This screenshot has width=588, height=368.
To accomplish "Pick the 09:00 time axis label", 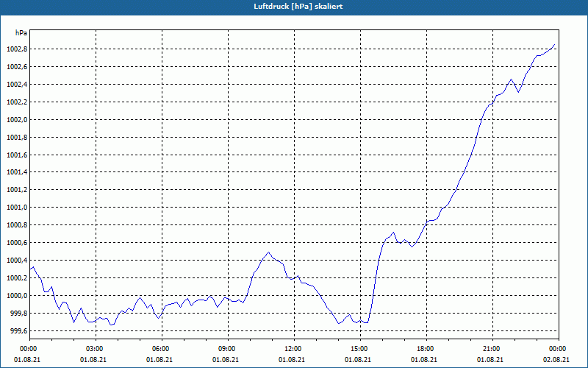I will point(228,349).
